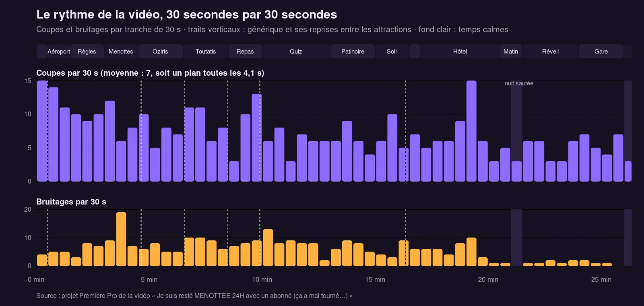Select the Règles segment in the timeline strip

tap(87, 52)
